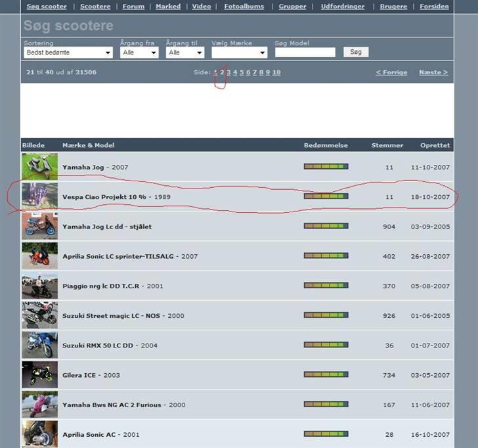Open the Aprilia Sonic AC thumbnail

coord(39,434)
